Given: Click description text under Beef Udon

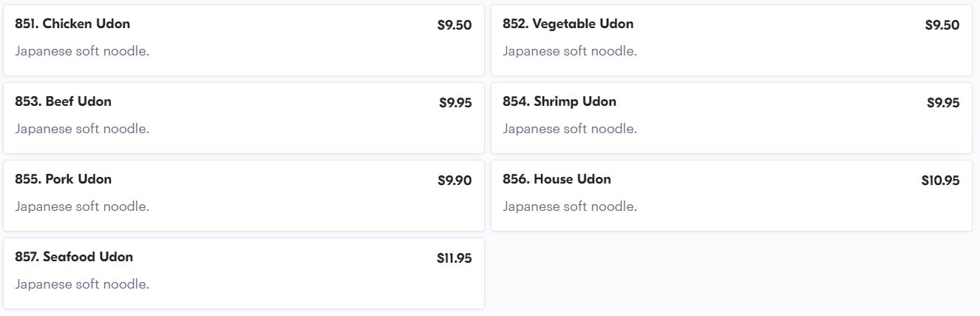Looking at the screenshot, I should click(x=82, y=129).
